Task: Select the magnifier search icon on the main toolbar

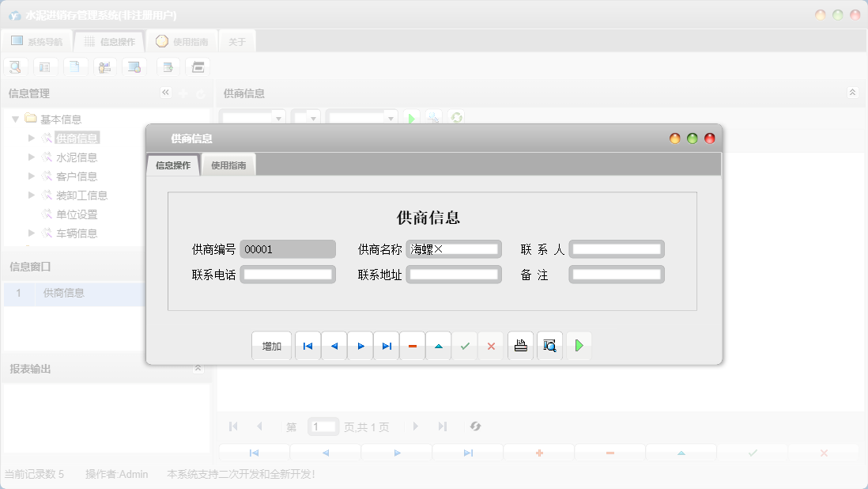Action: pyautogui.click(x=15, y=66)
